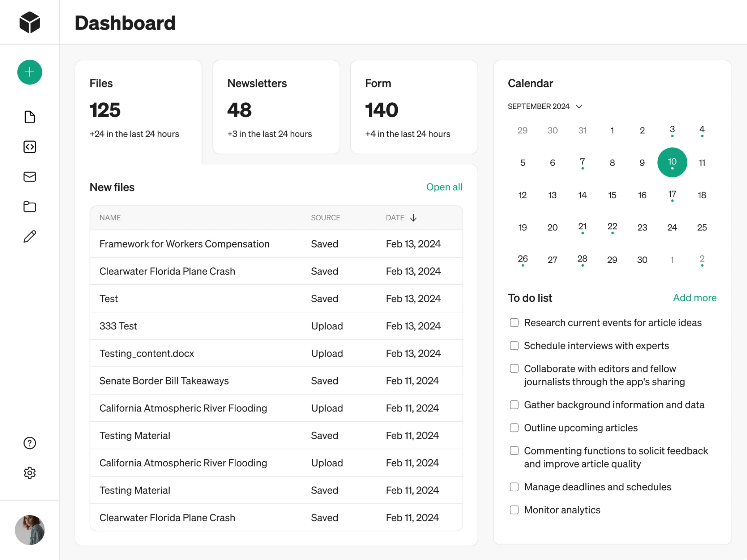The width and height of the screenshot is (747, 560).
Task: Check the 'Monitor analytics' to-do item
Action: click(514, 510)
